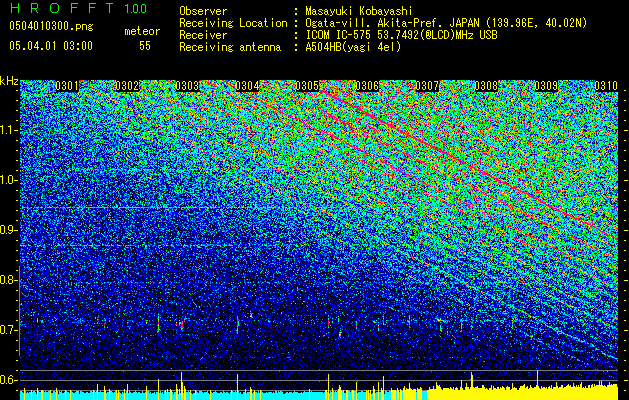This screenshot has height=400, width=629.
Task: Click the A504HB(yagi 4el) antenna text
Action: pyautogui.click(x=353, y=47)
